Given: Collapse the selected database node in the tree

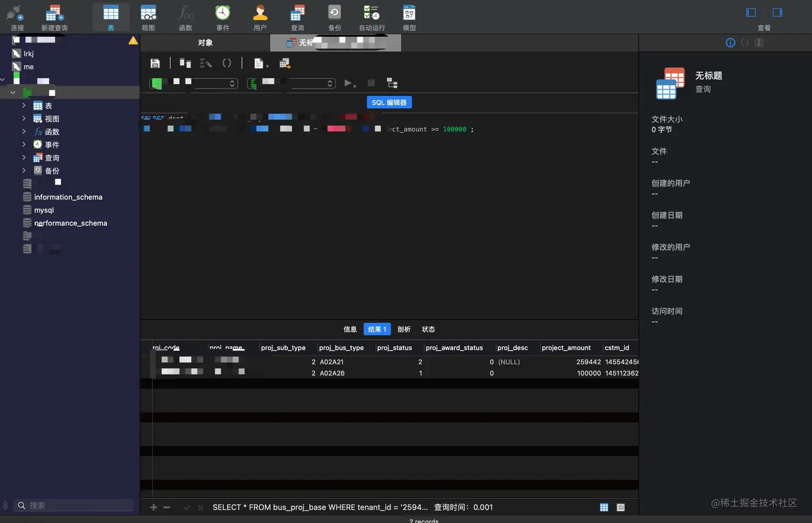Looking at the screenshot, I should point(12,92).
